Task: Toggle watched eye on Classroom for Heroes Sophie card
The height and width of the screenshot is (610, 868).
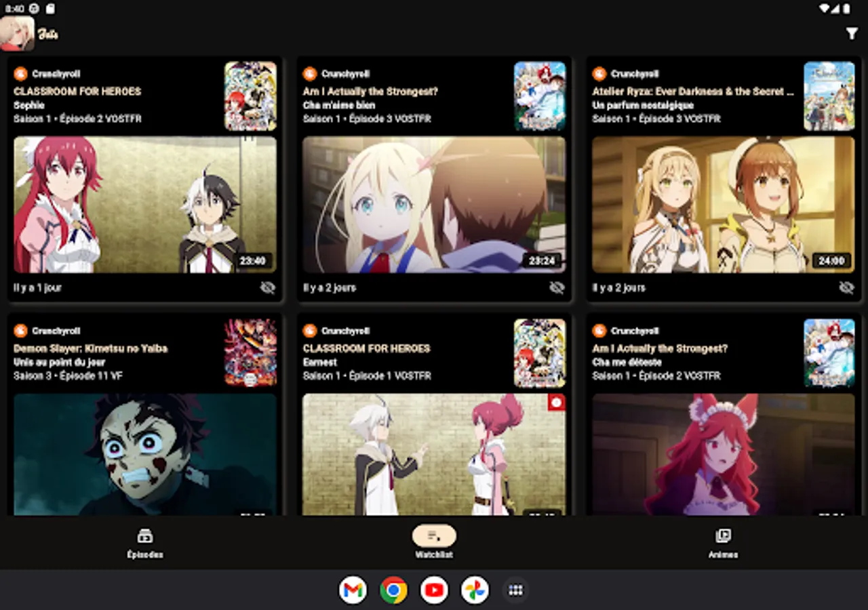Action: [x=268, y=287]
